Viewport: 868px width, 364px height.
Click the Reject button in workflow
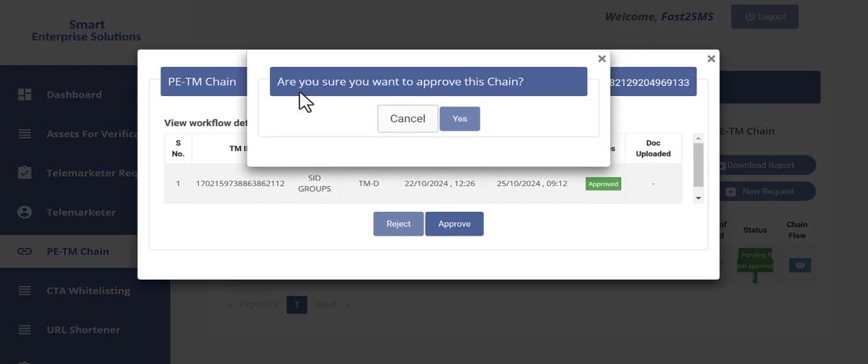pyautogui.click(x=398, y=224)
